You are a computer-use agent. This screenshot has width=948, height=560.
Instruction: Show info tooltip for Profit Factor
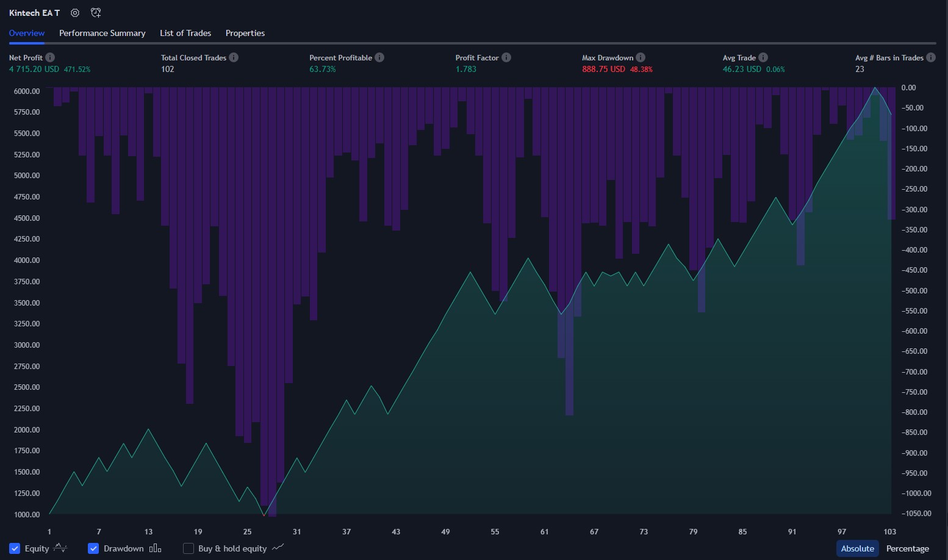point(506,57)
